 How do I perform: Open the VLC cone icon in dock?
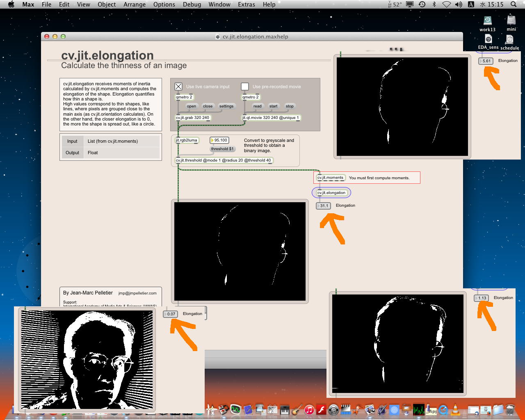tap(455, 409)
